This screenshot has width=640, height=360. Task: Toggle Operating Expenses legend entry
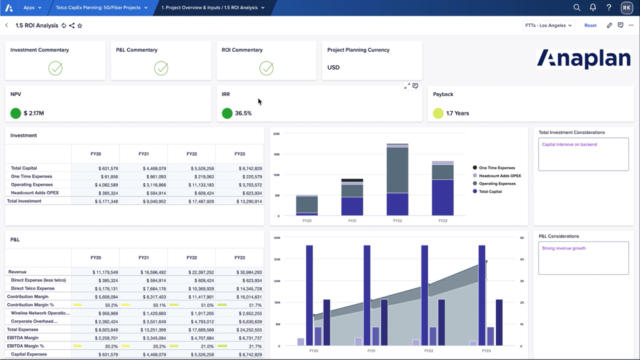(494, 184)
